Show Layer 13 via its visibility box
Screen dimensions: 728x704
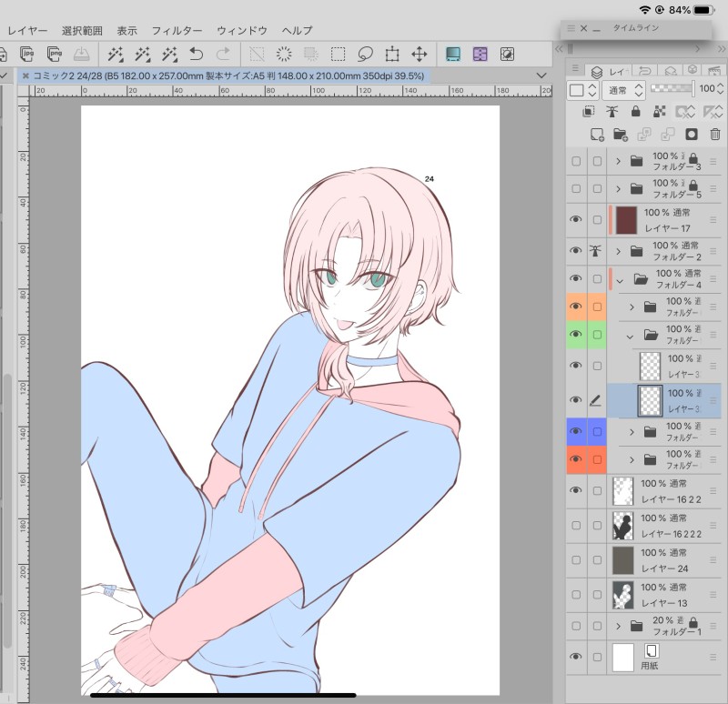tap(576, 595)
